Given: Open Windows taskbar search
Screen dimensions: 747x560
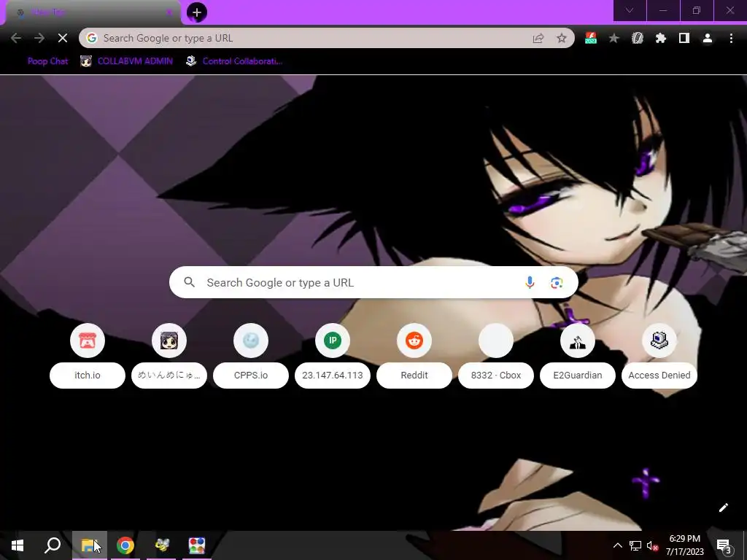Looking at the screenshot, I should point(53,545).
